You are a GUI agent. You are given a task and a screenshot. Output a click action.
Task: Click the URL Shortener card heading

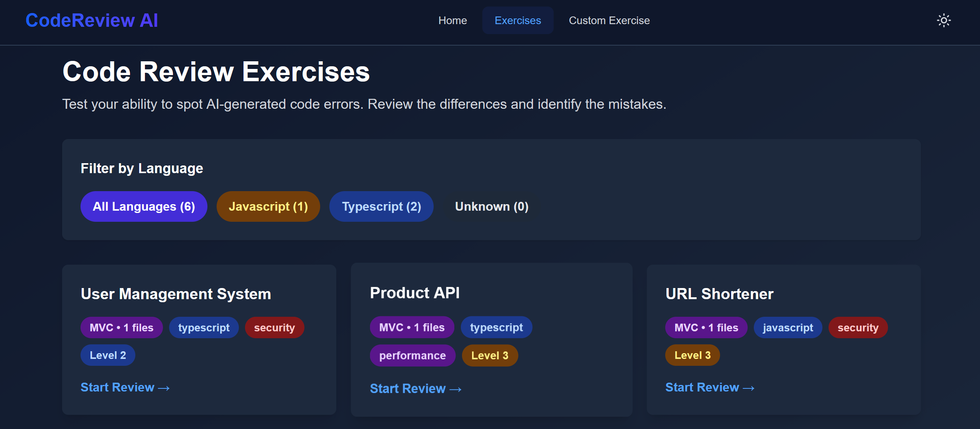(x=719, y=294)
